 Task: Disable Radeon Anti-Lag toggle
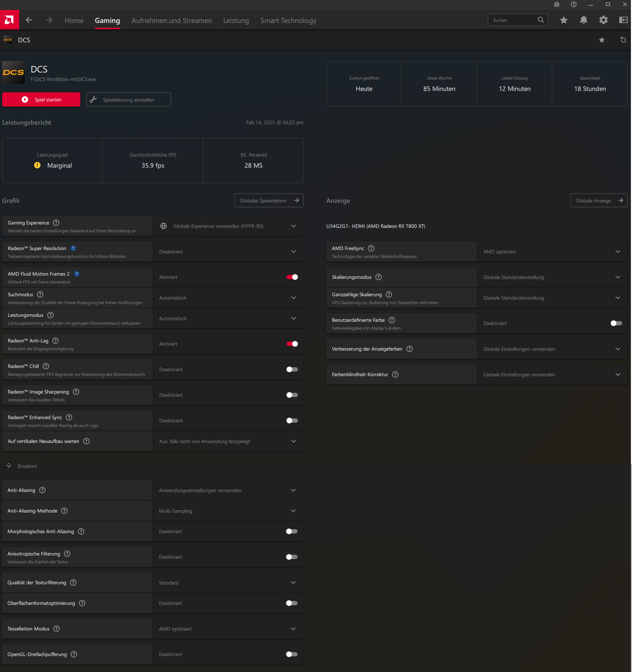pyautogui.click(x=292, y=344)
